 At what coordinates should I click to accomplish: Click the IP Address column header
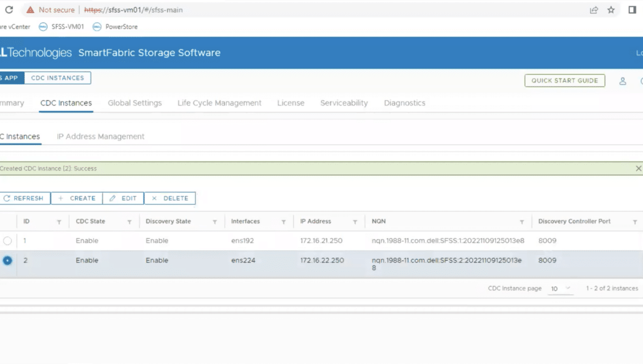315,221
